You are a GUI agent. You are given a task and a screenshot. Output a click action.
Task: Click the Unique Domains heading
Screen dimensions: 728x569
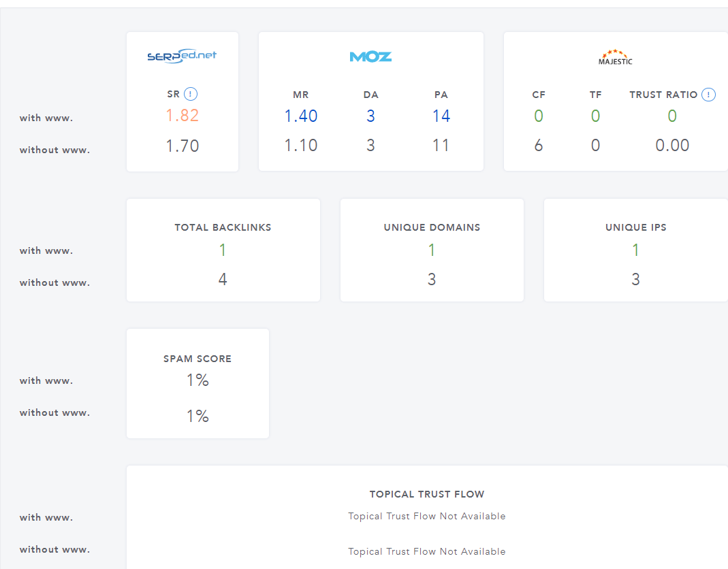(x=432, y=227)
